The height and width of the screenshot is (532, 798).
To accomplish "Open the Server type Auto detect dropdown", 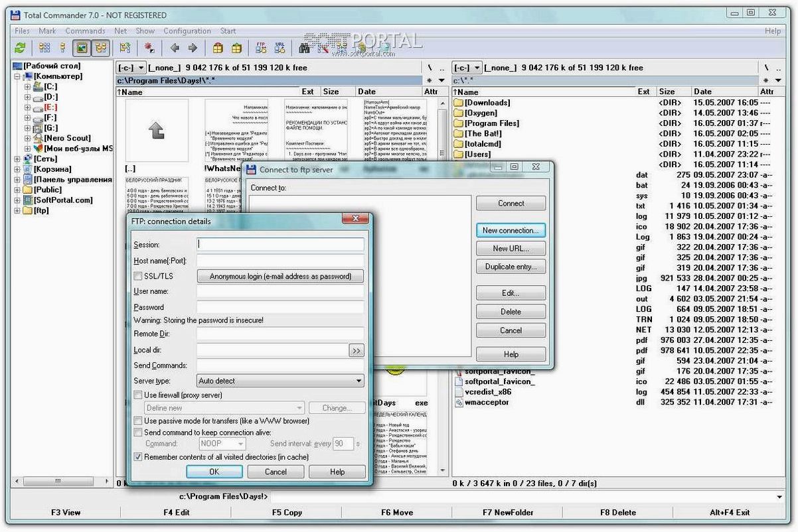I will pyautogui.click(x=280, y=381).
